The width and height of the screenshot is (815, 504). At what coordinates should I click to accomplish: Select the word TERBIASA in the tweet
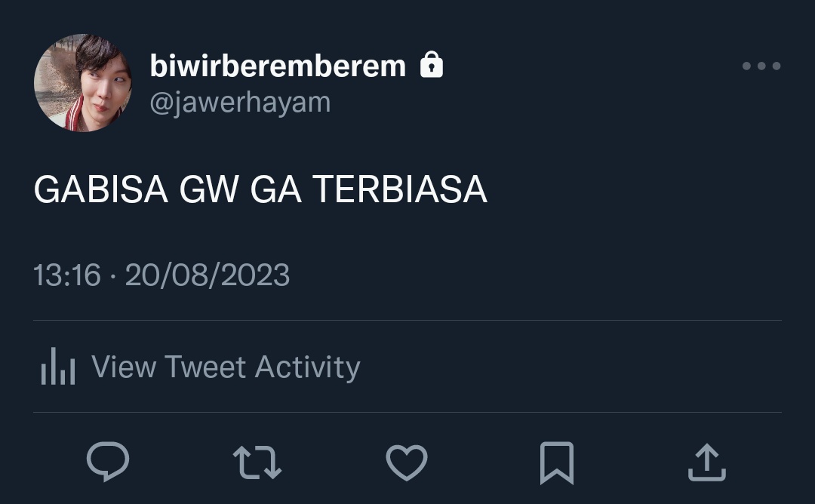coord(400,189)
